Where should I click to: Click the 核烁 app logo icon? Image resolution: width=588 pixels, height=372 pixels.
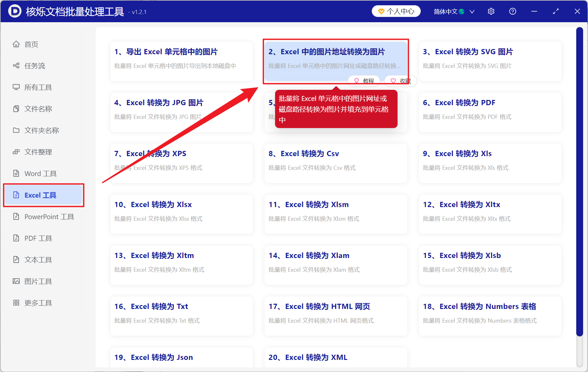14,11
